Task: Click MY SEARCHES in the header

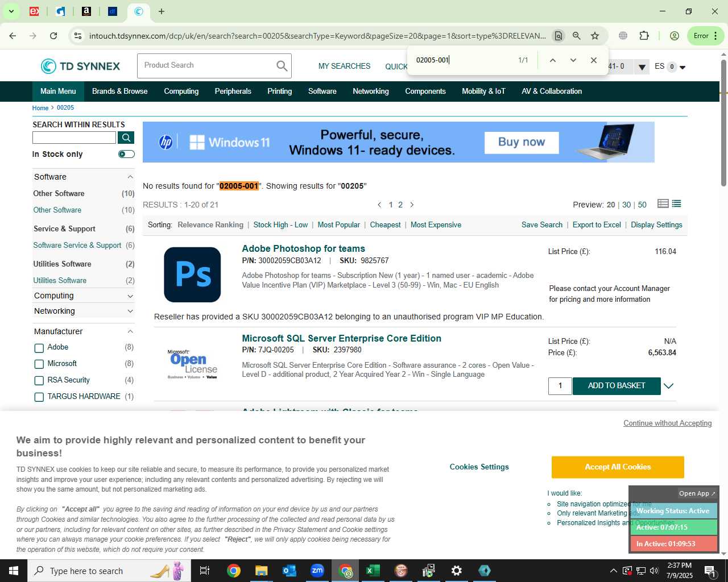Action: (344, 66)
